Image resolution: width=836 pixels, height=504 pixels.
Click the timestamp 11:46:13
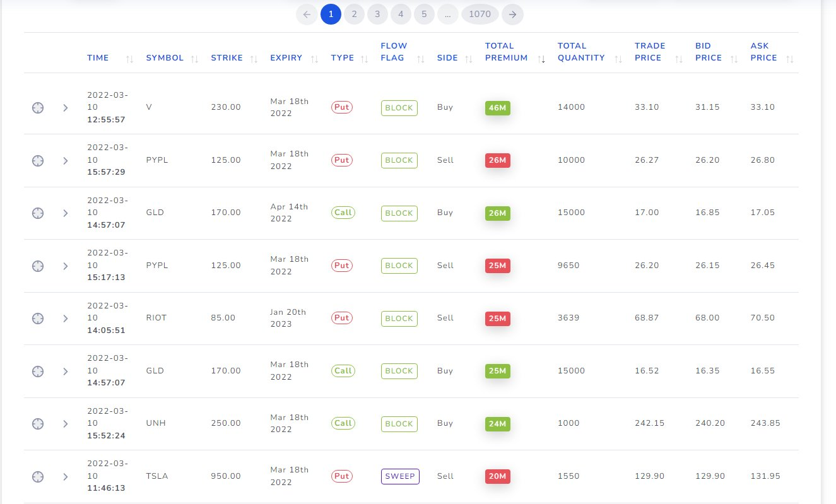tap(106, 488)
